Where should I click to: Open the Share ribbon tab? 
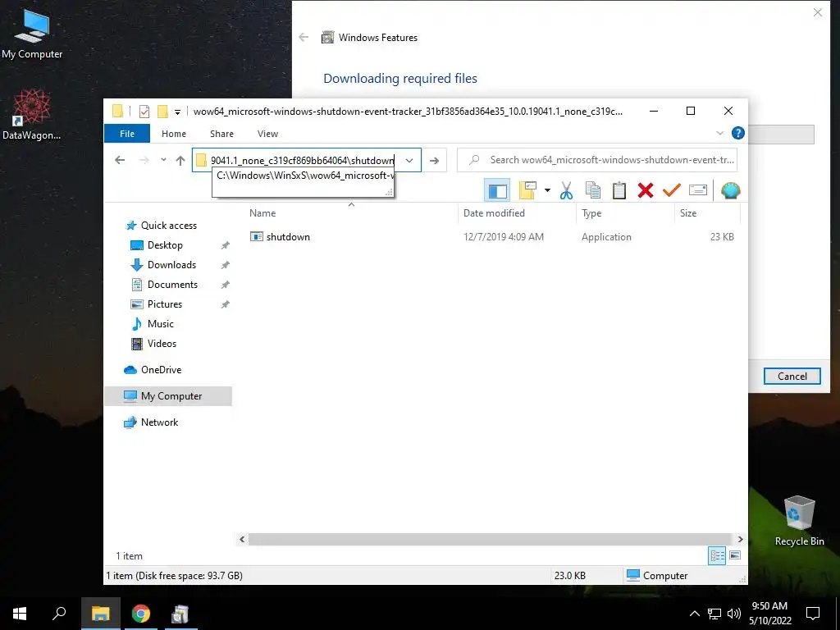pos(221,134)
